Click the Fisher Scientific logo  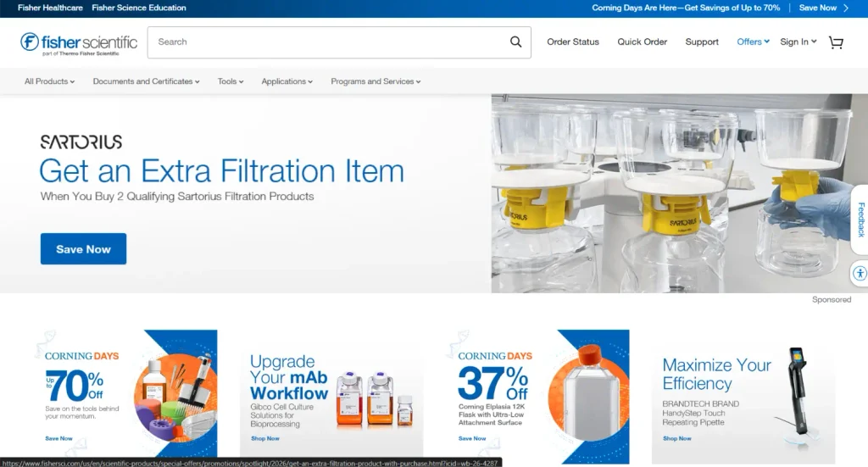coord(79,43)
